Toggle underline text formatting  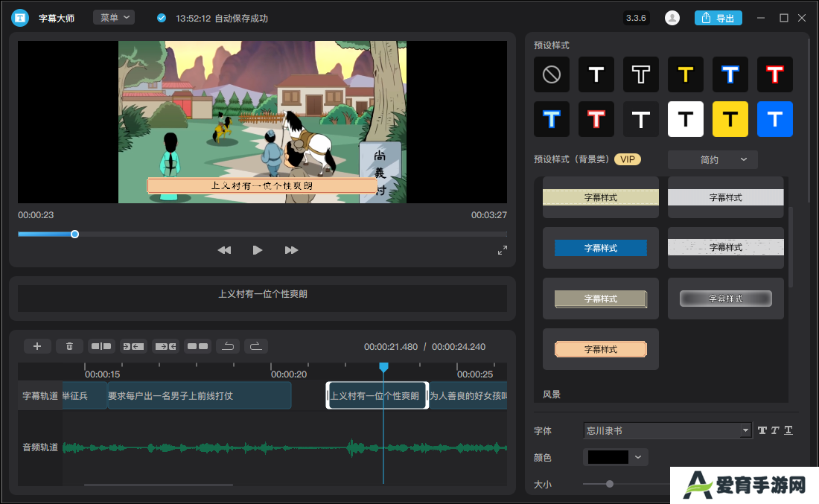tap(788, 430)
